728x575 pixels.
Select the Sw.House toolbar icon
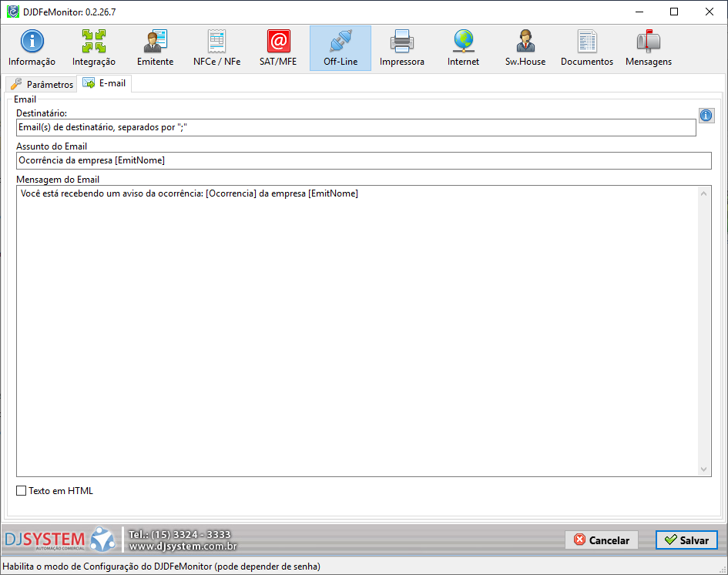tap(525, 48)
